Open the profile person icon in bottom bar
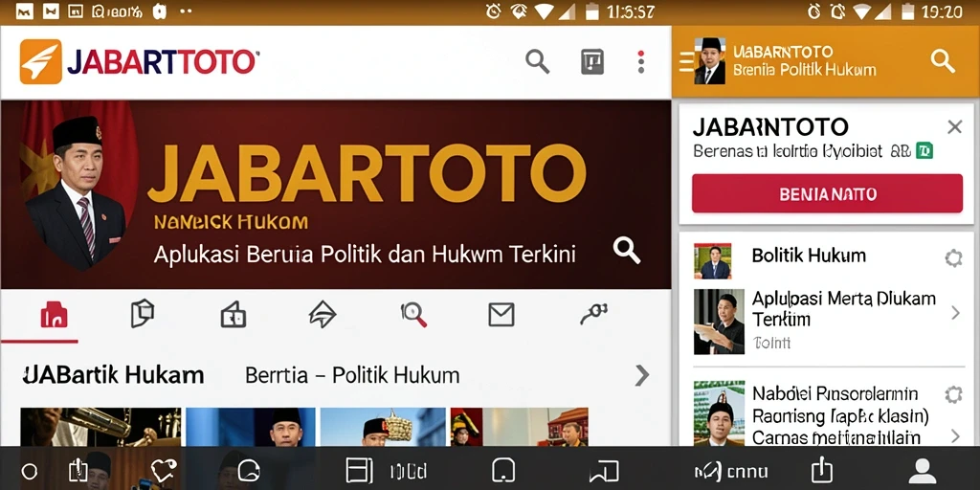Screen dimensions: 980x490 (922, 470)
